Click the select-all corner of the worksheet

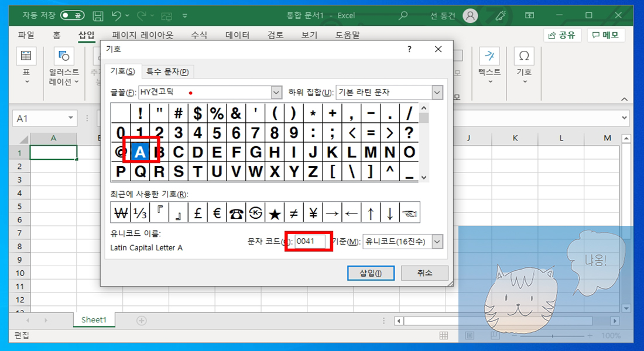point(19,138)
